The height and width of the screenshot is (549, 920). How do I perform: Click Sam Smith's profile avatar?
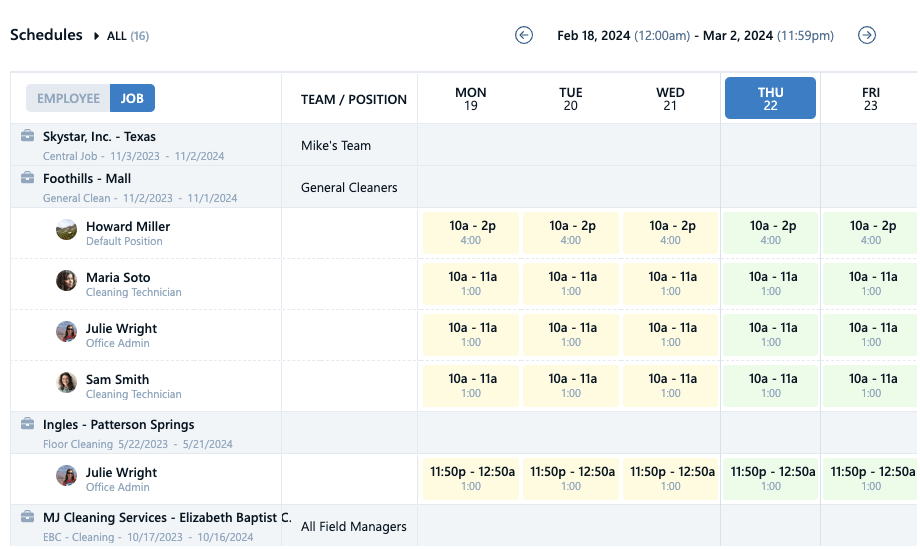pos(67,383)
